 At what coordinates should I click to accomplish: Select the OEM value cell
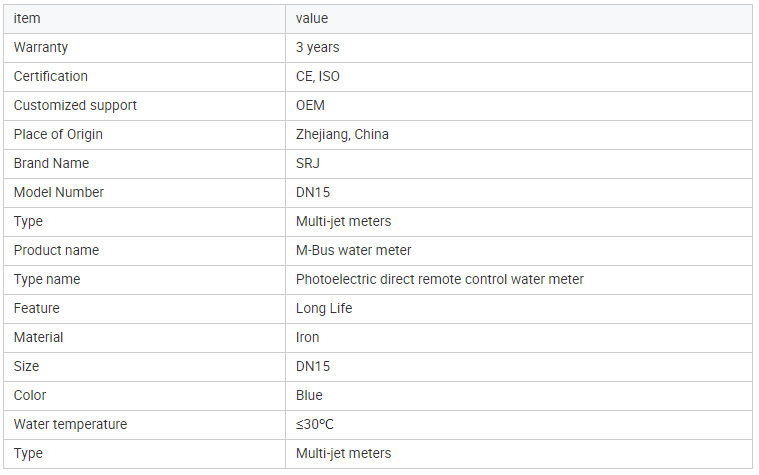[x=310, y=105]
